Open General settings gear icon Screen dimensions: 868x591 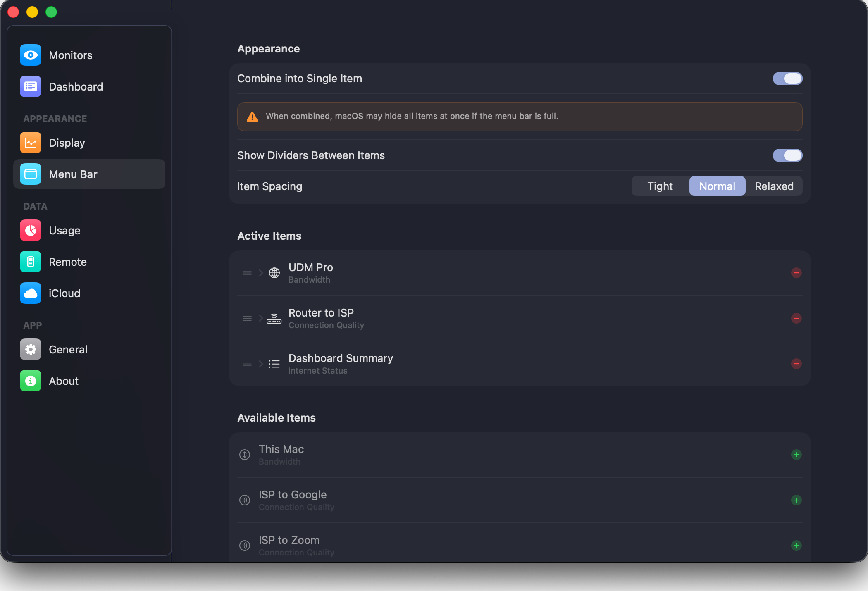pyautogui.click(x=31, y=349)
